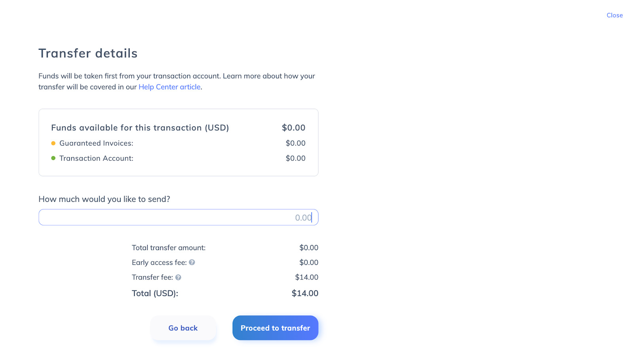Click the Total transfer amount label
The image size is (633, 364).
169,248
